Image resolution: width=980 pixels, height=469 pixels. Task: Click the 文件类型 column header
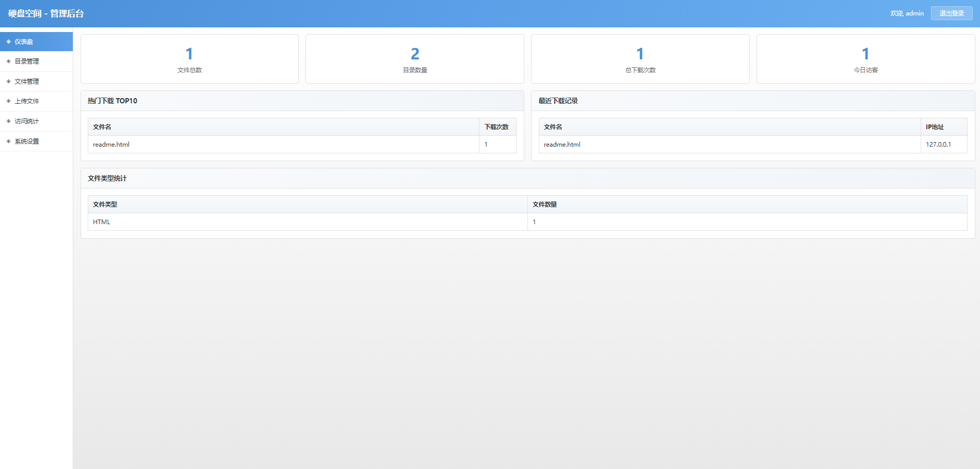pos(105,205)
